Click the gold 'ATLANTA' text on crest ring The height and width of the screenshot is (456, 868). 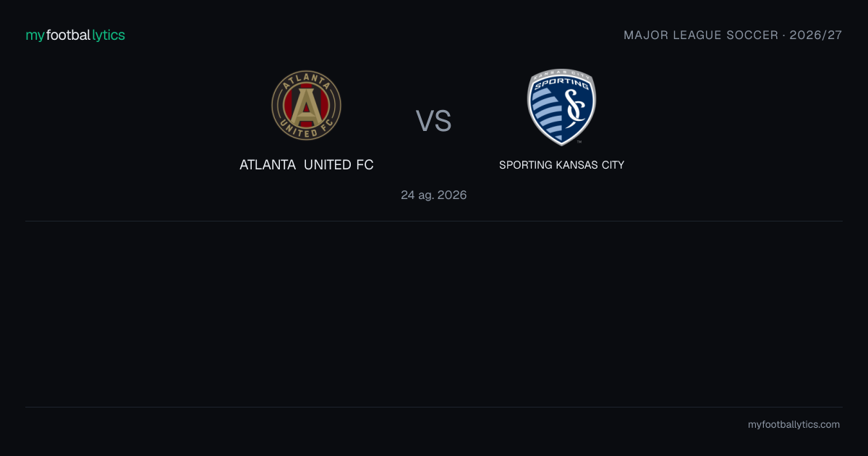tap(307, 80)
